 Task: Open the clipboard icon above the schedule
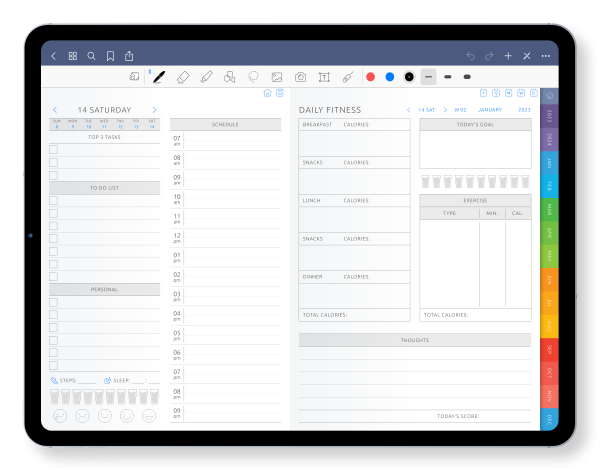pos(280,93)
